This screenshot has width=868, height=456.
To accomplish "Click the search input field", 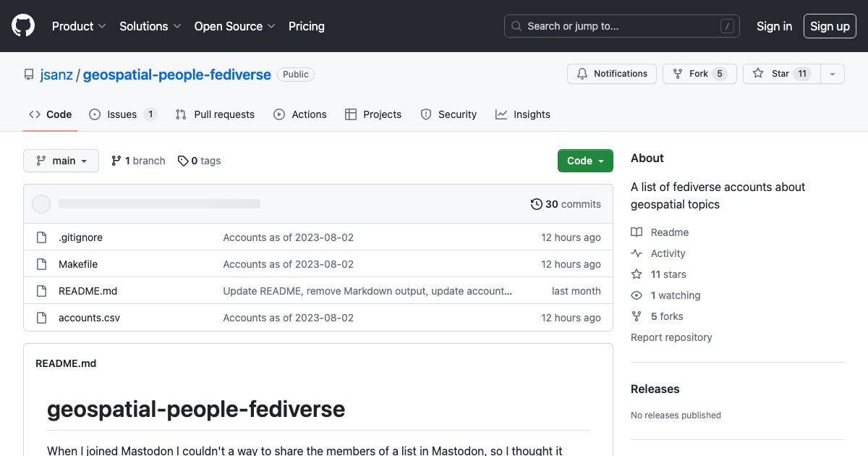I will point(622,25).
